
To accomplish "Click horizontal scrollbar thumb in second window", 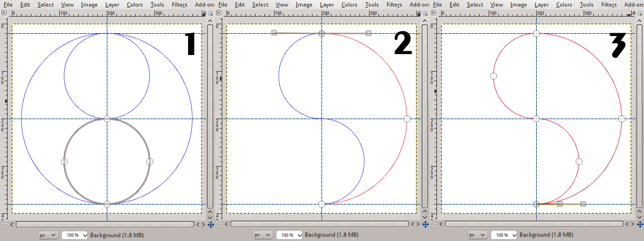I will click(319, 224).
